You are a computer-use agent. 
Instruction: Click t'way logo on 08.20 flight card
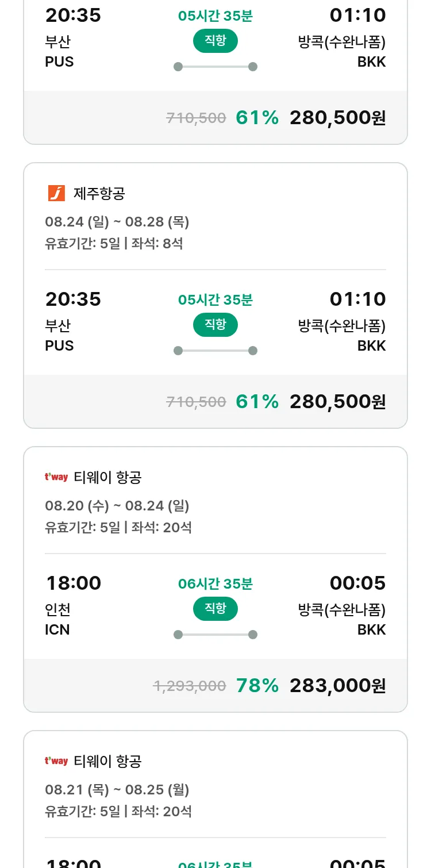click(x=56, y=477)
